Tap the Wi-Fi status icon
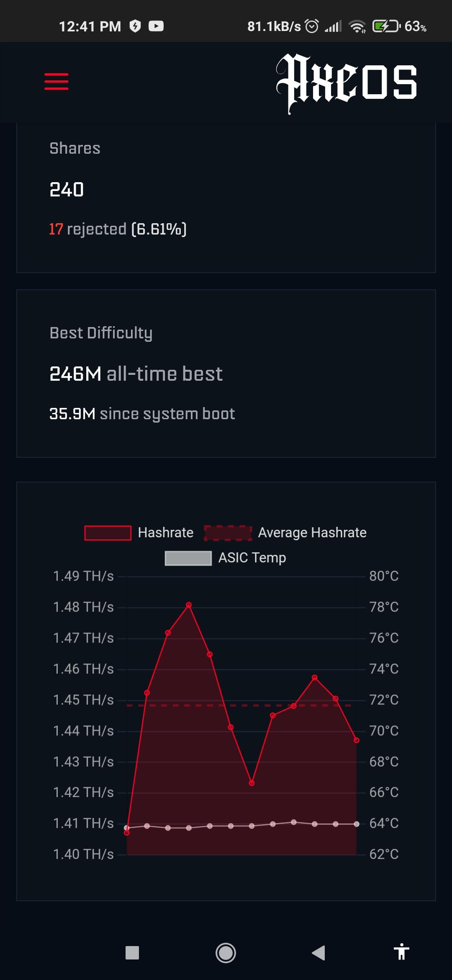The image size is (452, 980). click(357, 26)
